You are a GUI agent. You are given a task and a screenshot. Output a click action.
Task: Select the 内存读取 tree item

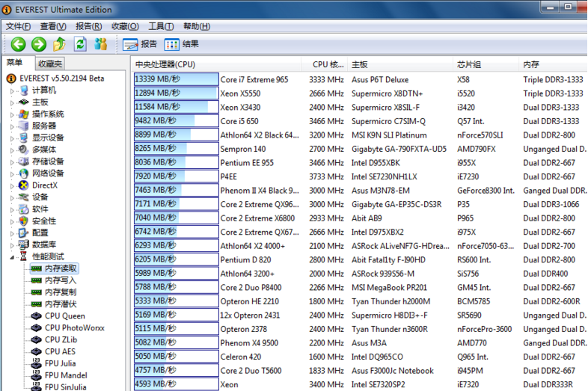point(55,268)
